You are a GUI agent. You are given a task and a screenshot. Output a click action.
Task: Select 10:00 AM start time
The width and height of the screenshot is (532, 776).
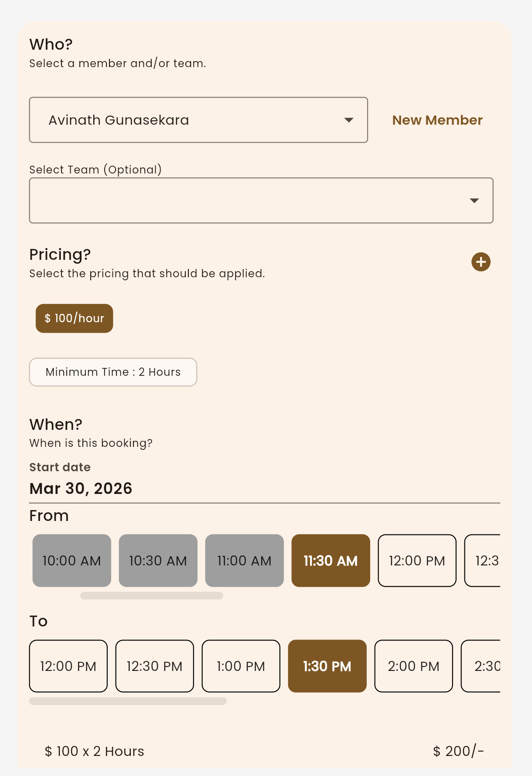pos(72,561)
